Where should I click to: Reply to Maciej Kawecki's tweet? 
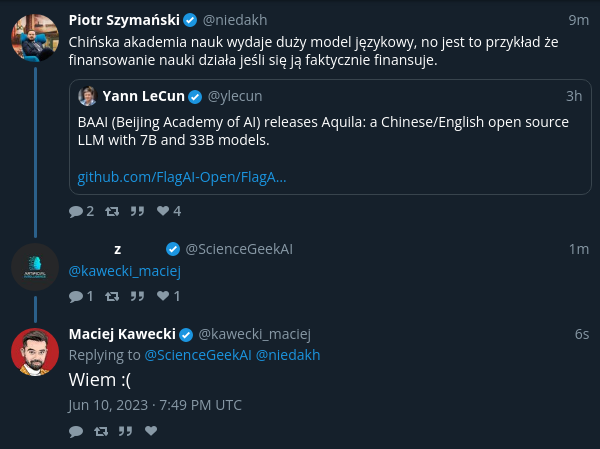coord(76,431)
